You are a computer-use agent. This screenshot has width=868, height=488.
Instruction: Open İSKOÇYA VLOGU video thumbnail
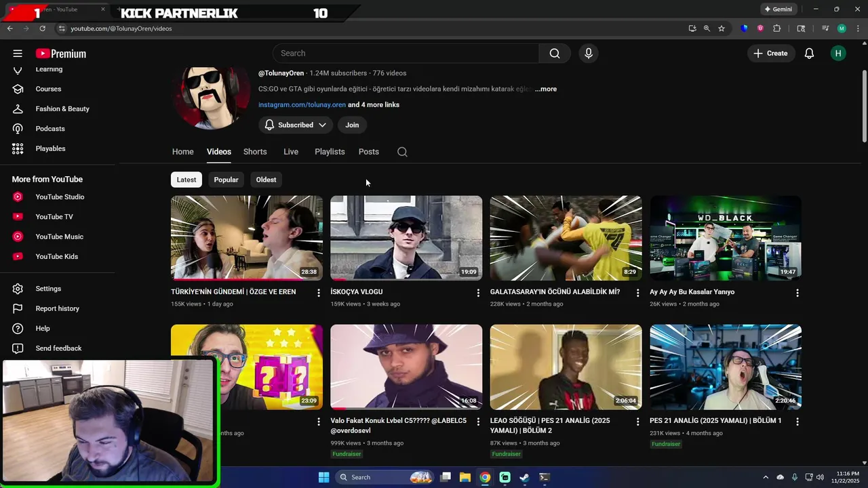click(406, 238)
